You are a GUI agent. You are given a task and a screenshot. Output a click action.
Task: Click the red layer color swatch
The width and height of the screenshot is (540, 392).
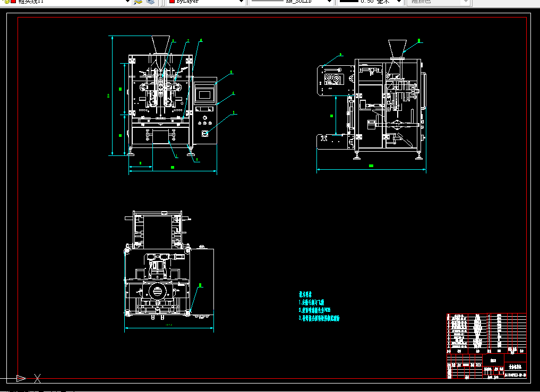tap(13, 2)
